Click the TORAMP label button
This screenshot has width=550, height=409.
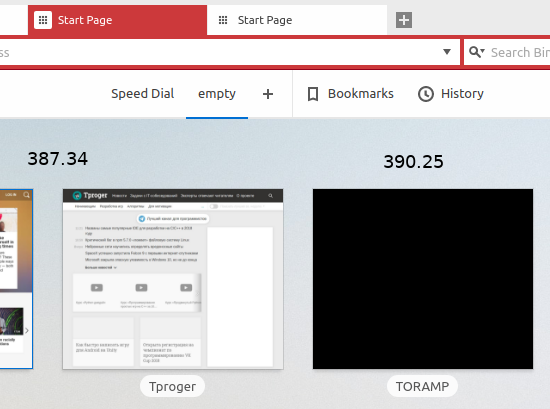click(422, 386)
